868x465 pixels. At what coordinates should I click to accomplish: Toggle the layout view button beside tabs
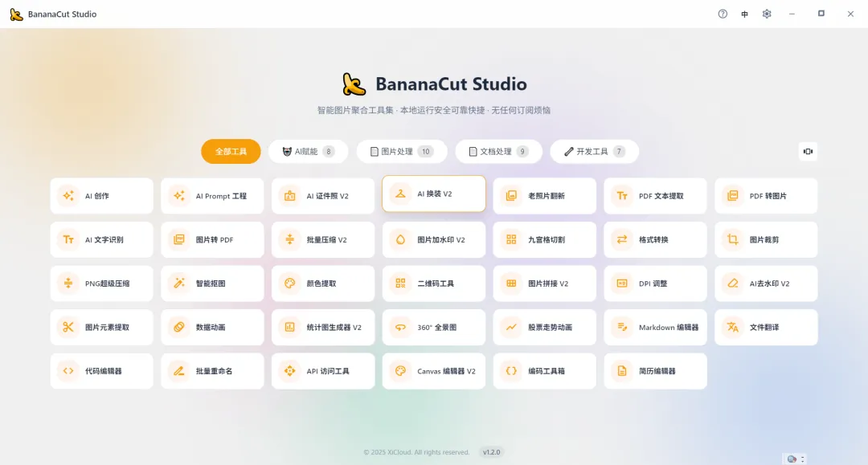pyautogui.click(x=809, y=152)
